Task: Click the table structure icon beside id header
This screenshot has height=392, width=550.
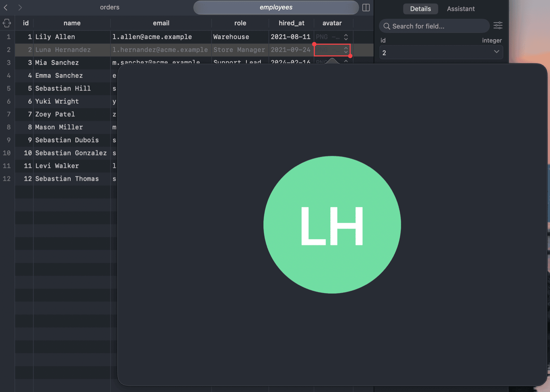Action: 7,23
